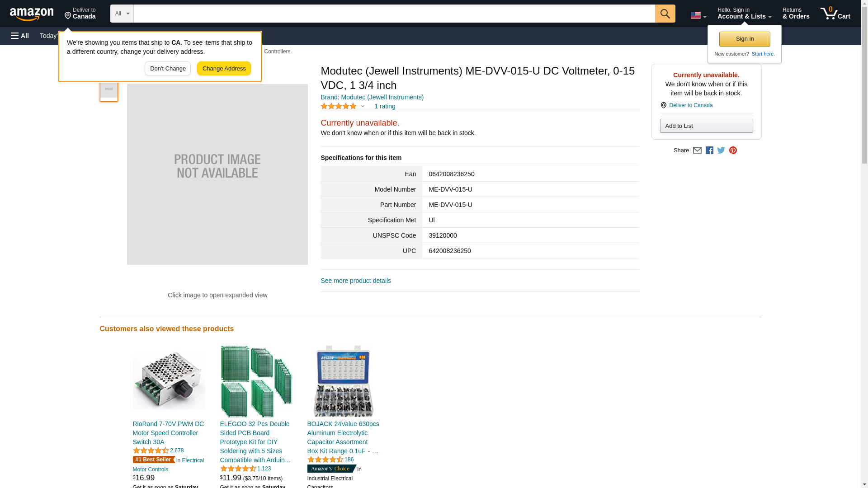The image size is (868, 488).
Task: Expand the All search category dropdown
Action: pyautogui.click(x=122, y=14)
